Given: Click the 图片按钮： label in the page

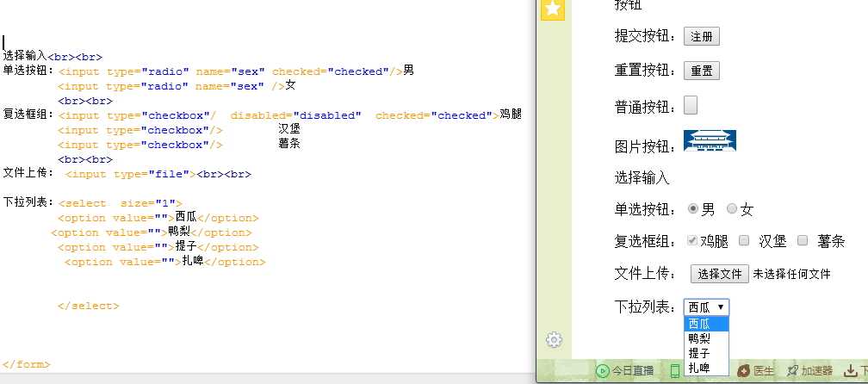Looking at the screenshot, I should coord(645,146).
